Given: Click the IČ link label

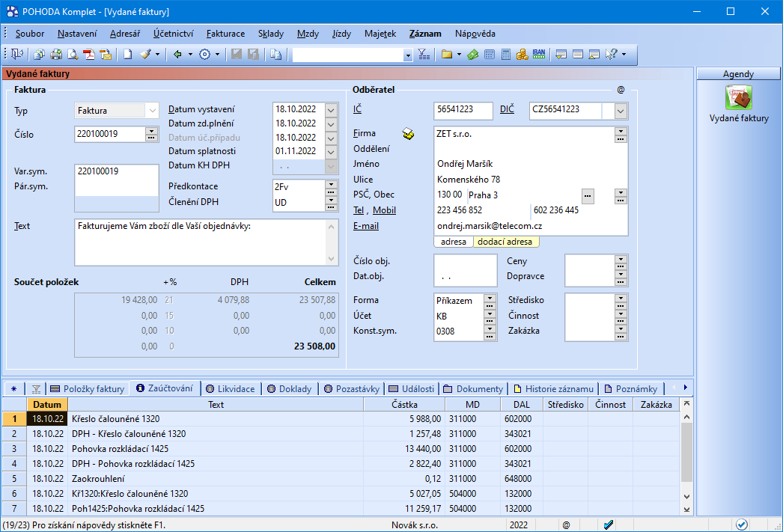Looking at the screenshot, I should point(358,108).
